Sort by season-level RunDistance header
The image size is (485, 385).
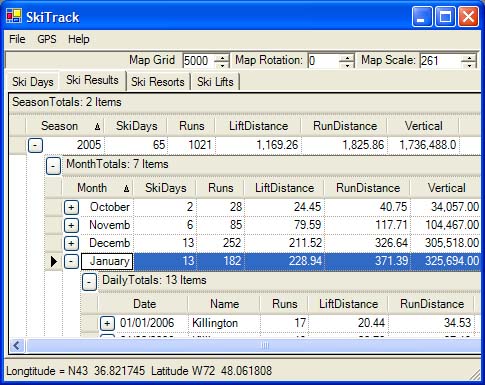coord(345,126)
